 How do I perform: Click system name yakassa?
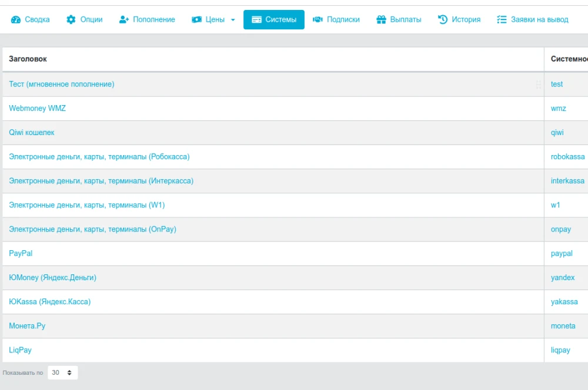coord(564,301)
